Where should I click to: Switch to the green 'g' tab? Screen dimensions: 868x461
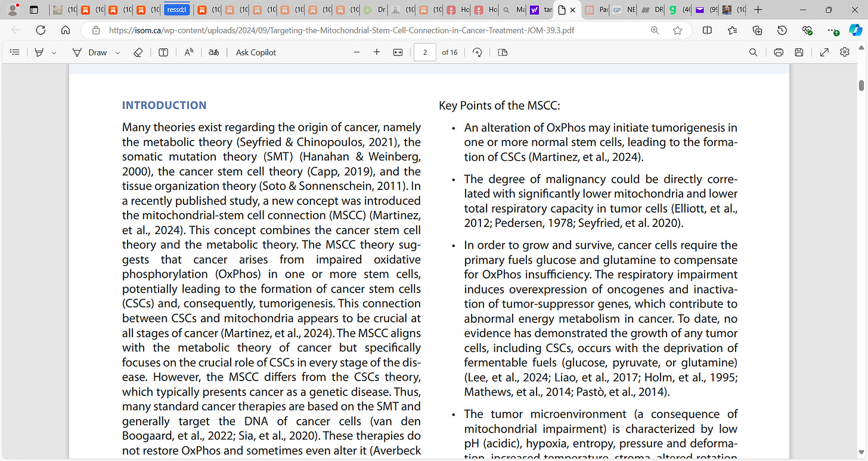click(x=680, y=10)
